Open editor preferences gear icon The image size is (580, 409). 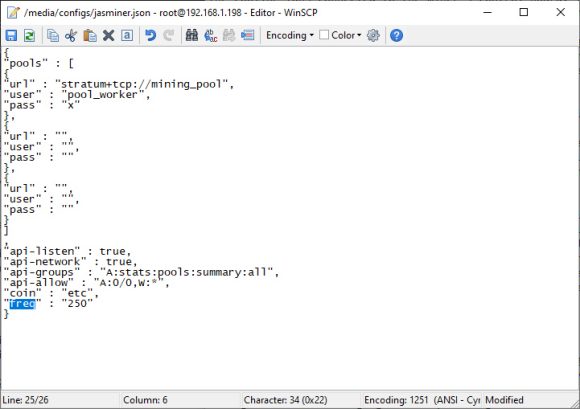coord(373,36)
